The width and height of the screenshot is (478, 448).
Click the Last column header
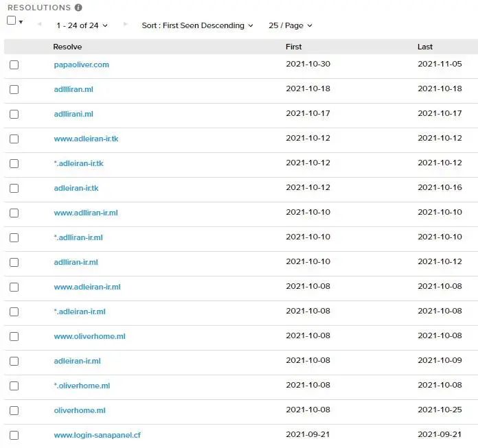[425, 47]
